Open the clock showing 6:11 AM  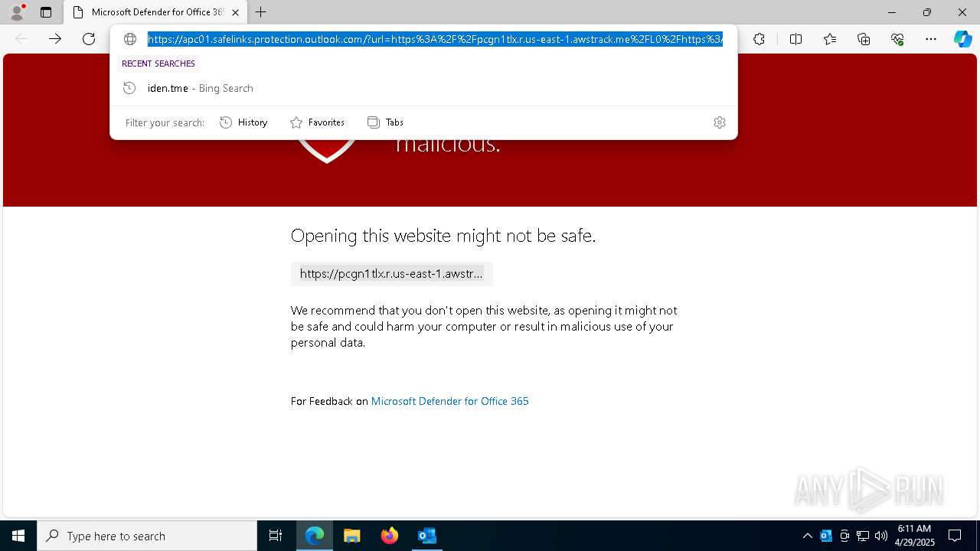click(914, 536)
